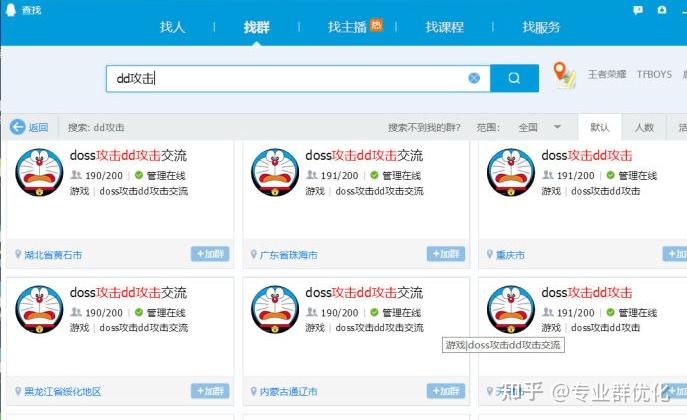687x420 pixels.
Task: Open Doraemon avatar of 广东省珠海市 group
Action: point(275,172)
